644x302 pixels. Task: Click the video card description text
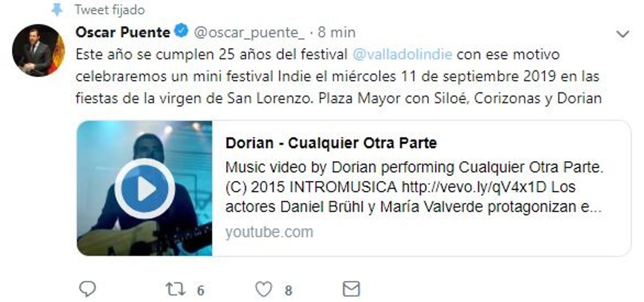point(415,187)
